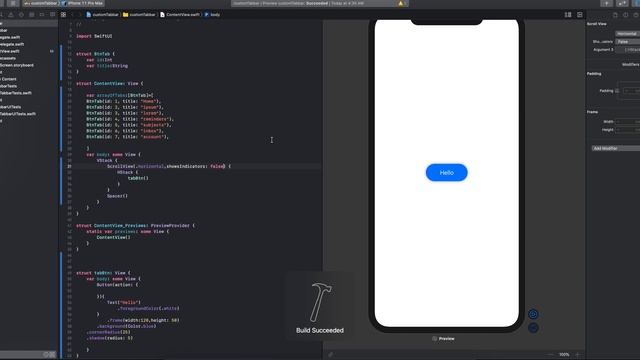Image resolution: width=640 pixels, height=360 pixels.
Task: Click the Frame Width field
Action: click(628, 122)
